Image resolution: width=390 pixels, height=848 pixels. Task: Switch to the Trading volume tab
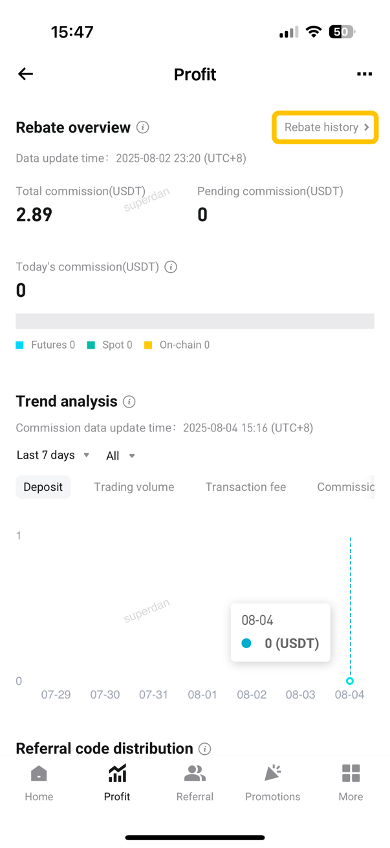[134, 487]
